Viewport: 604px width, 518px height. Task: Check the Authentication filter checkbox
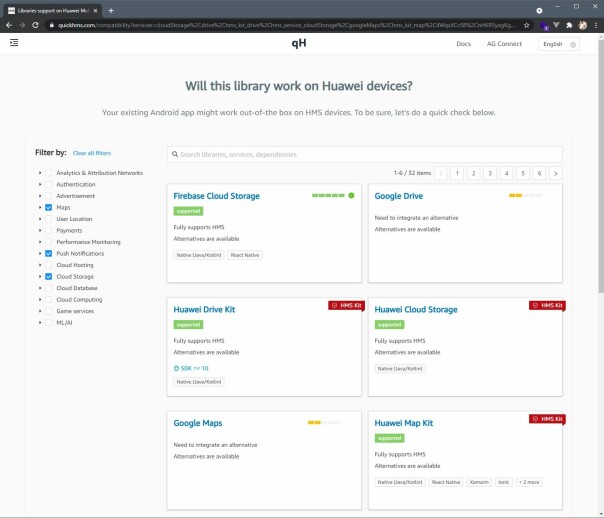pos(49,184)
